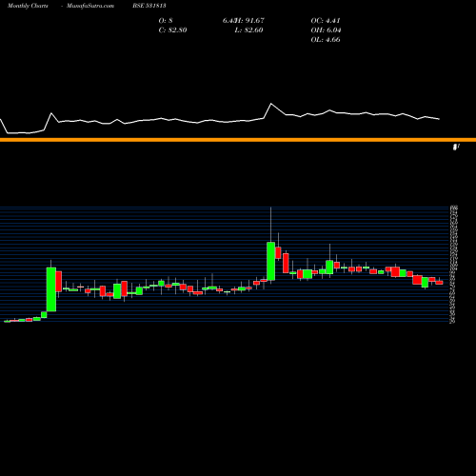Click the 'Monthly Charts' title text

[x=28, y=6]
